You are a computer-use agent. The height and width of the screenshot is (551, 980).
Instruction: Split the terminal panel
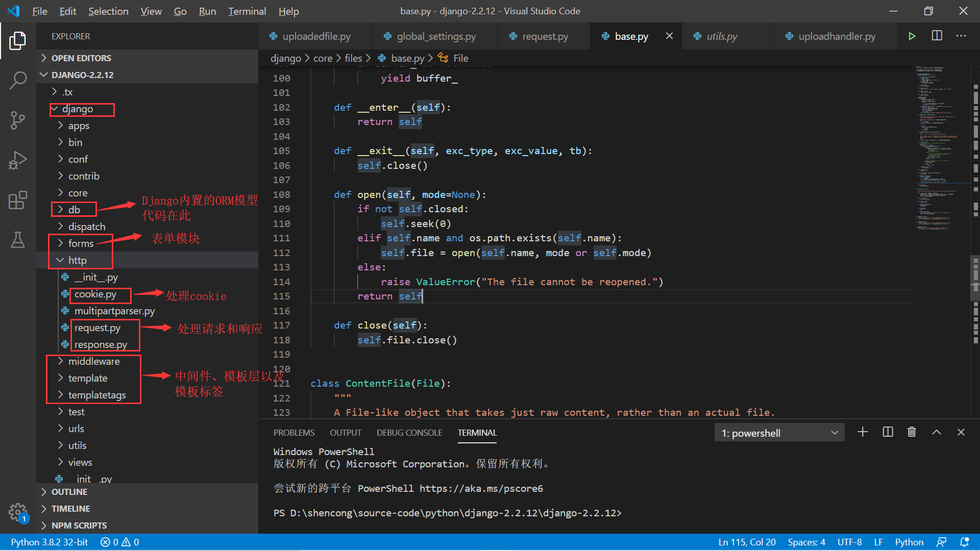(888, 433)
